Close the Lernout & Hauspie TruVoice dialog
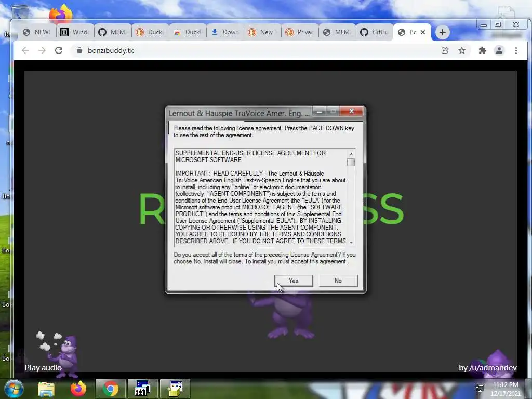Screen dimensions: 532x399 [x=352, y=111]
